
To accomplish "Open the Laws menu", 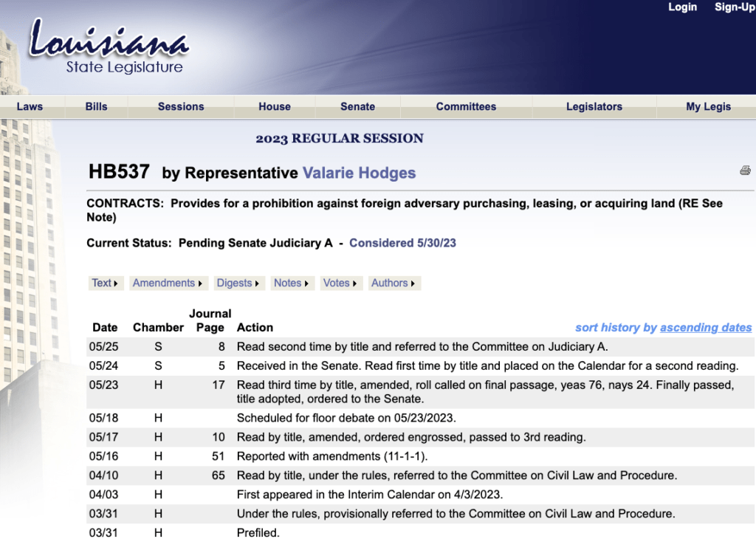I will pos(30,106).
